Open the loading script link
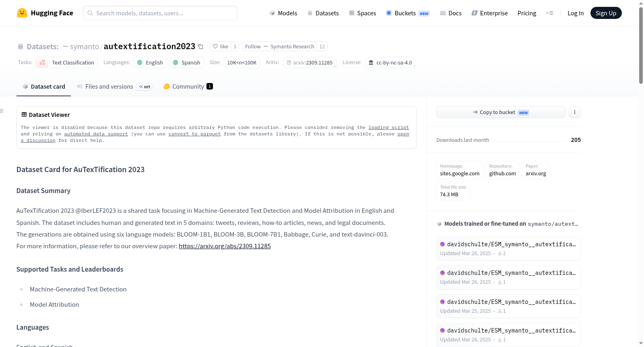 coord(388,127)
